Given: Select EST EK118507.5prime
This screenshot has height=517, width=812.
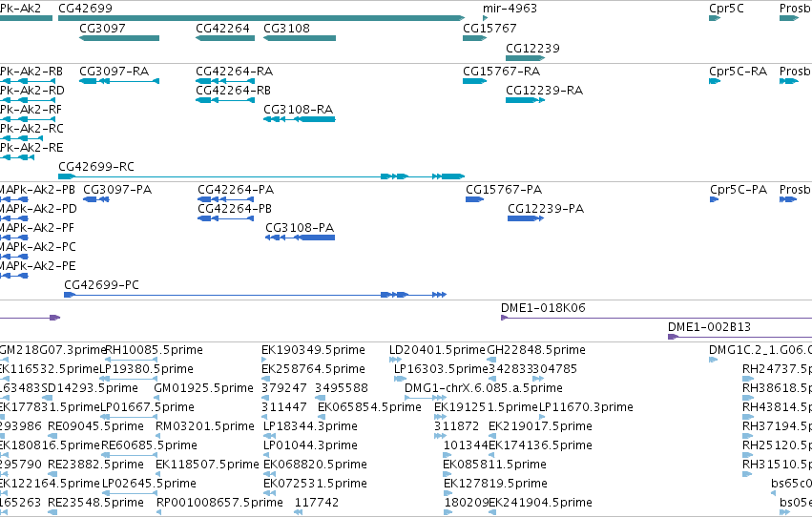Looking at the screenshot, I should click(x=207, y=465).
